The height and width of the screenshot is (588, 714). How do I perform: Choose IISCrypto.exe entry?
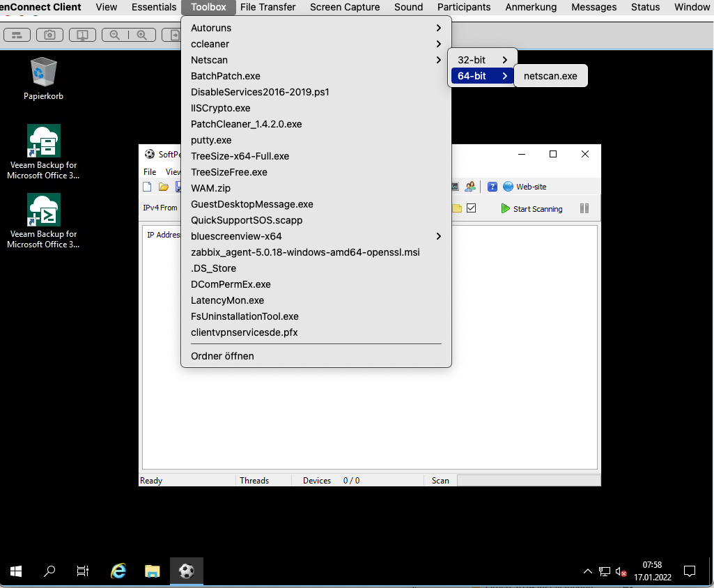[316, 108]
